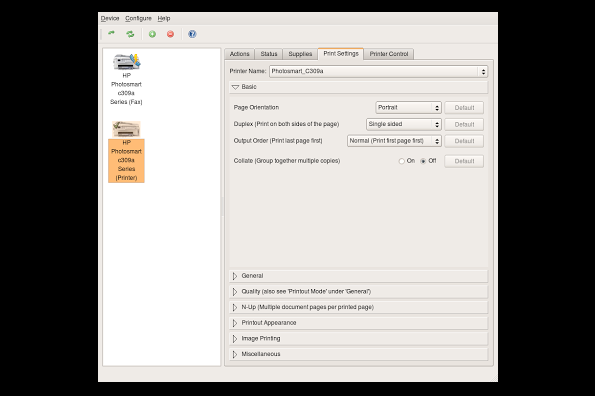
Task: Open the Duplex dropdown showing Single sided
Action: [404, 124]
